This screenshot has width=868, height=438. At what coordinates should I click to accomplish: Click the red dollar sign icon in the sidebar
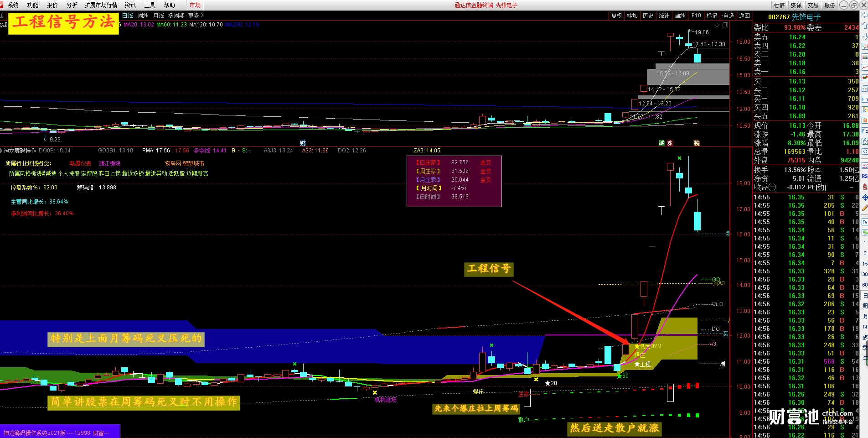pyautogui.click(x=864, y=187)
